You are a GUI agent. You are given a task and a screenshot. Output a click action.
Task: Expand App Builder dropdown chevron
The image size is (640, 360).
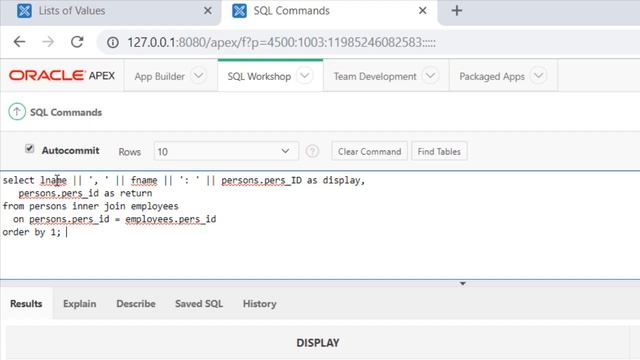coord(198,76)
